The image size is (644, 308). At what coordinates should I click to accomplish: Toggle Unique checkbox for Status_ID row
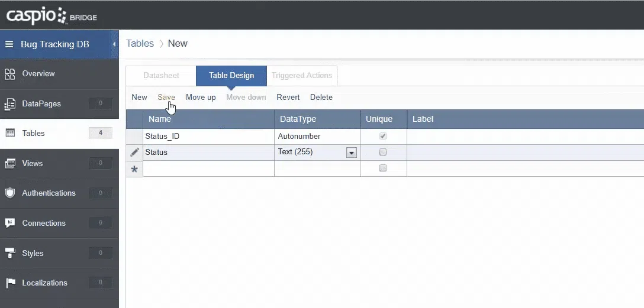pos(383,137)
